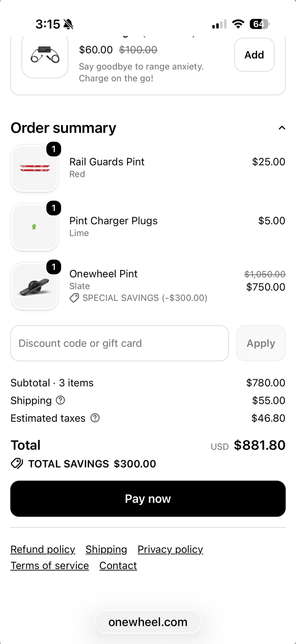Open the Terms of service link

point(49,565)
